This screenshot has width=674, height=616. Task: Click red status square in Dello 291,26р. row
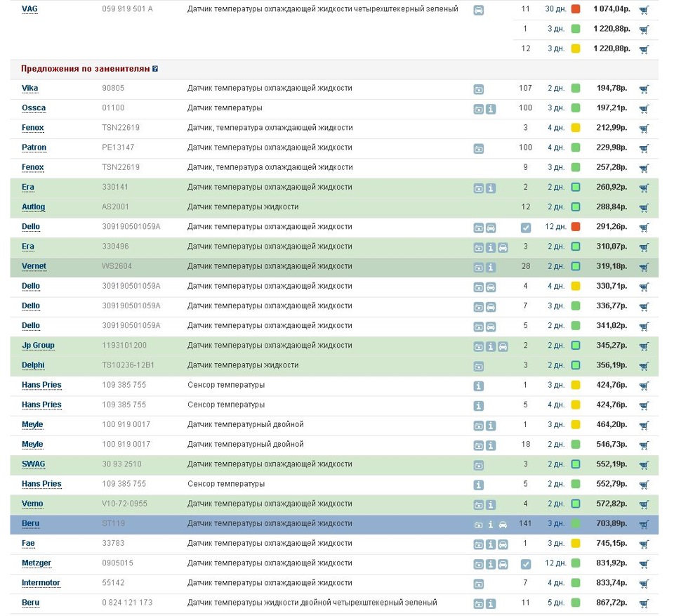pyautogui.click(x=576, y=227)
